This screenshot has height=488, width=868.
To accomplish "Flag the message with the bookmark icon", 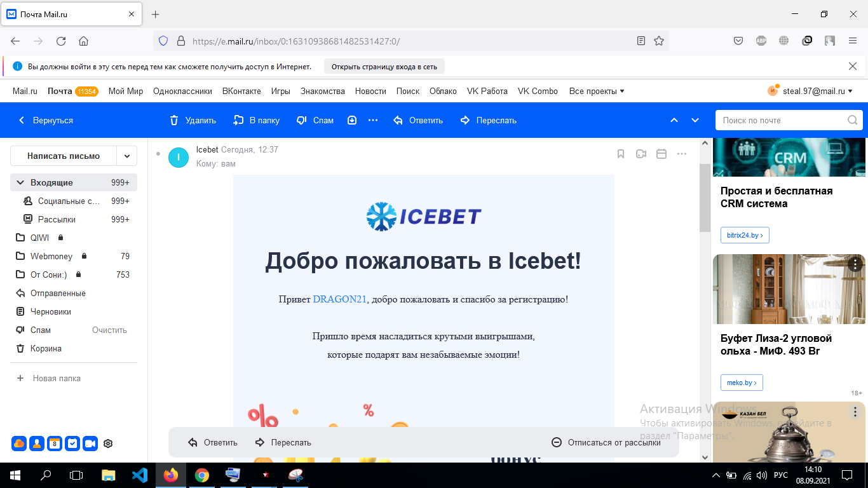I will [621, 154].
